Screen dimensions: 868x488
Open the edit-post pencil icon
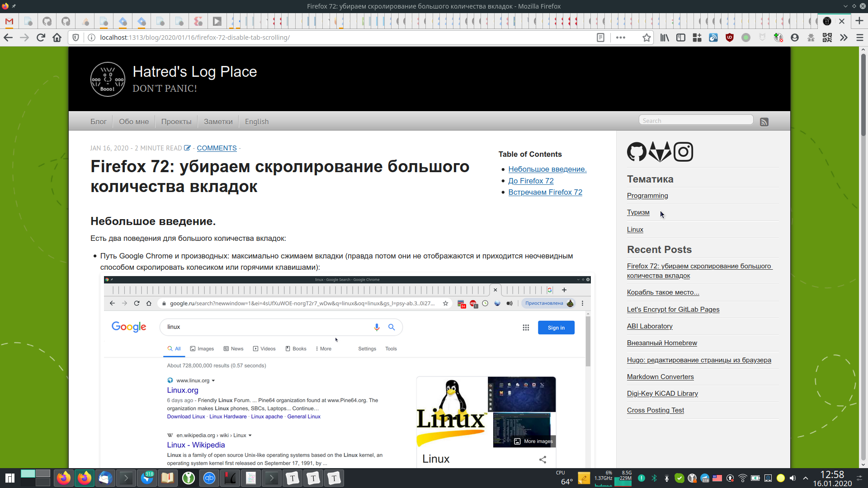187,148
